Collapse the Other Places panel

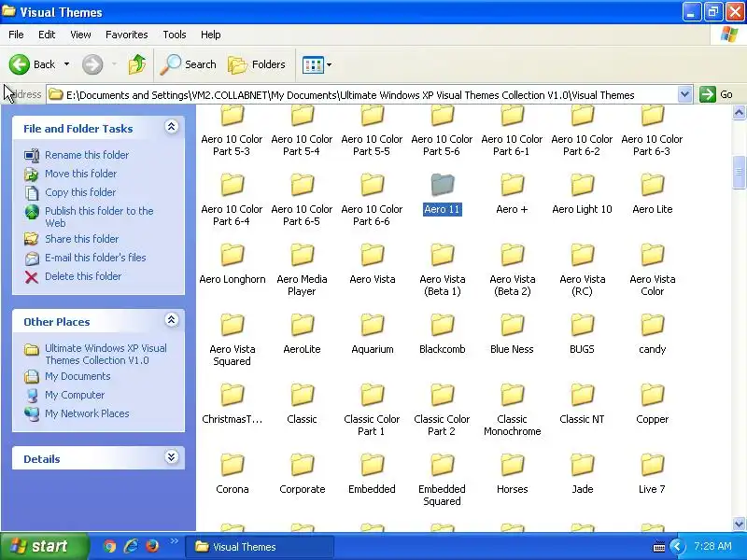coord(172,319)
